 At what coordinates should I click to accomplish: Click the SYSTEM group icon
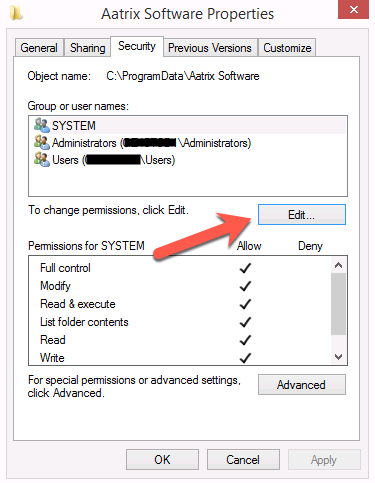[42, 125]
